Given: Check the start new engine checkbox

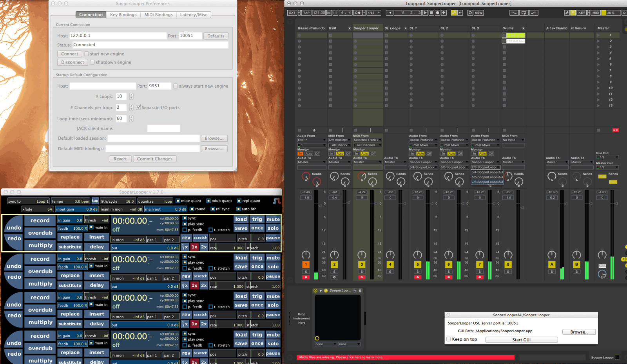Looking at the screenshot, I should click(x=86, y=54).
